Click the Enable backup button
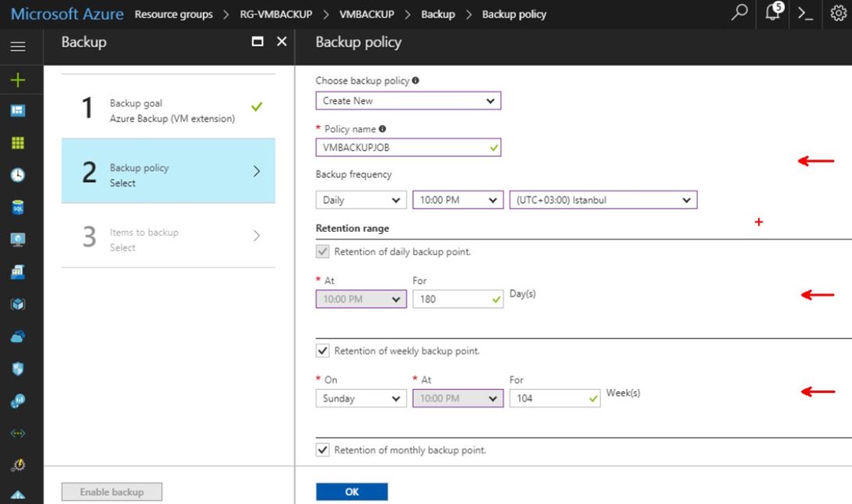Viewport: 852px width, 504px height. coord(111,492)
